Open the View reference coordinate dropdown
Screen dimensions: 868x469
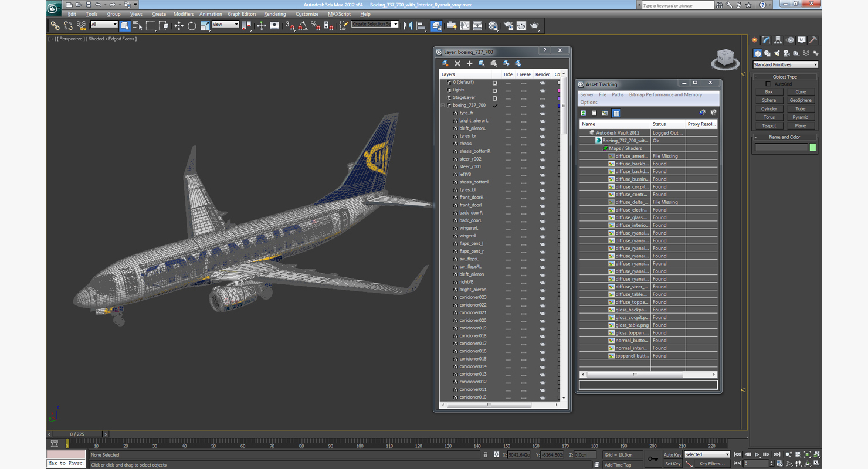[x=225, y=25]
